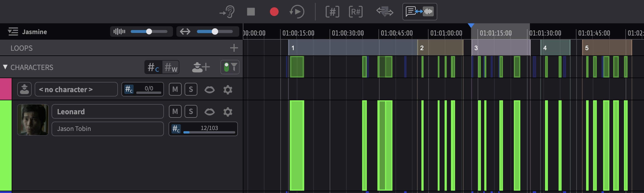Image resolution: width=644 pixels, height=193 pixels.
Task: Open the <no character> name field
Action: coord(76,89)
